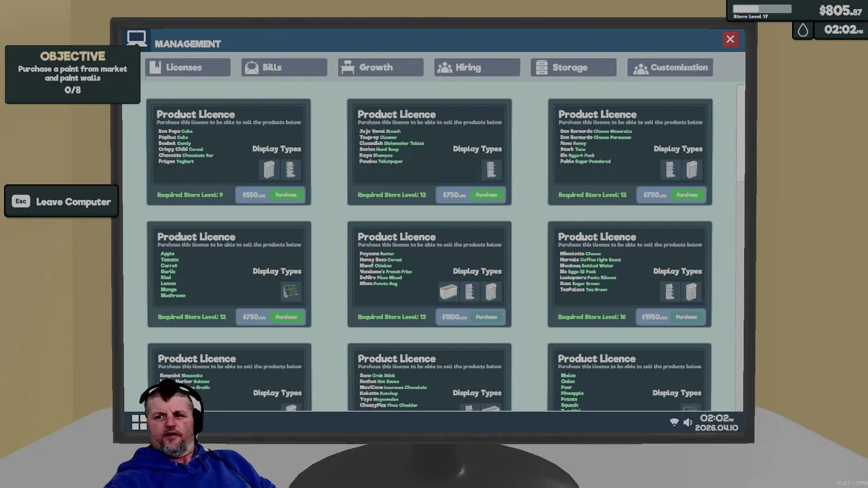Image resolution: width=868 pixels, height=488 pixels.
Task: Click the water drop icon beside the top clock
Action: pyautogui.click(x=803, y=30)
